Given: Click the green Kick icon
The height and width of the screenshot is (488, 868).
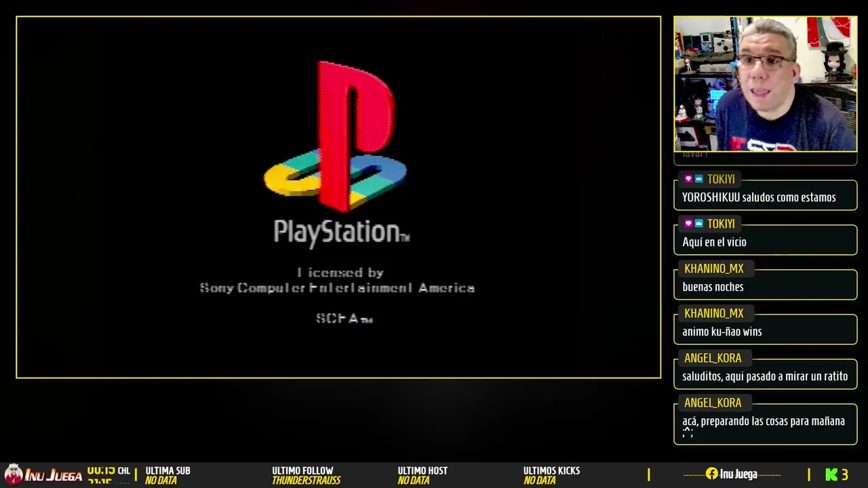Looking at the screenshot, I should [x=831, y=474].
